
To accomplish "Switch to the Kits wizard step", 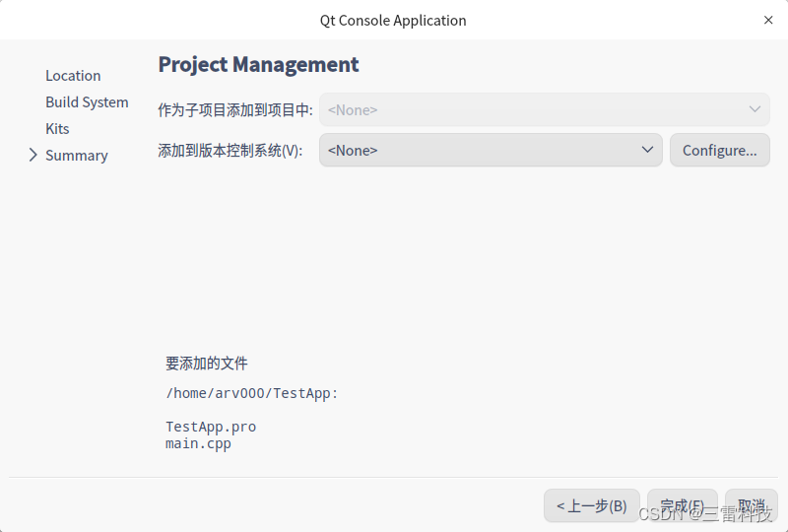I will tap(57, 128).
